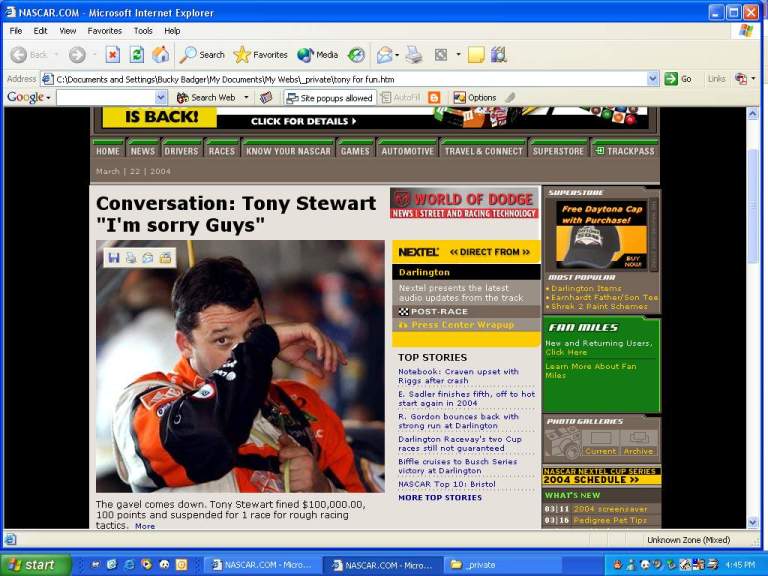This screenshot has width=768, height=576.
Task: Open the File menu
Action: click(16, 31)
